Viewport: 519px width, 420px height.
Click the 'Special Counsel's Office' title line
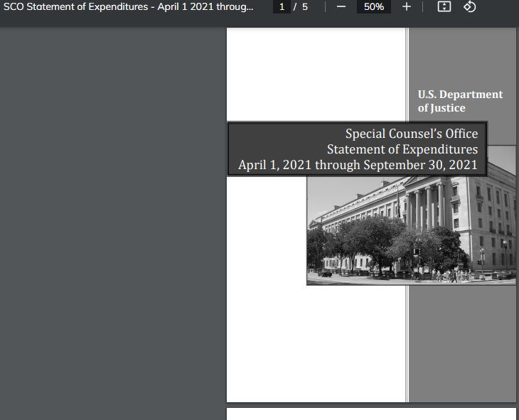click(x=412, y=134)
